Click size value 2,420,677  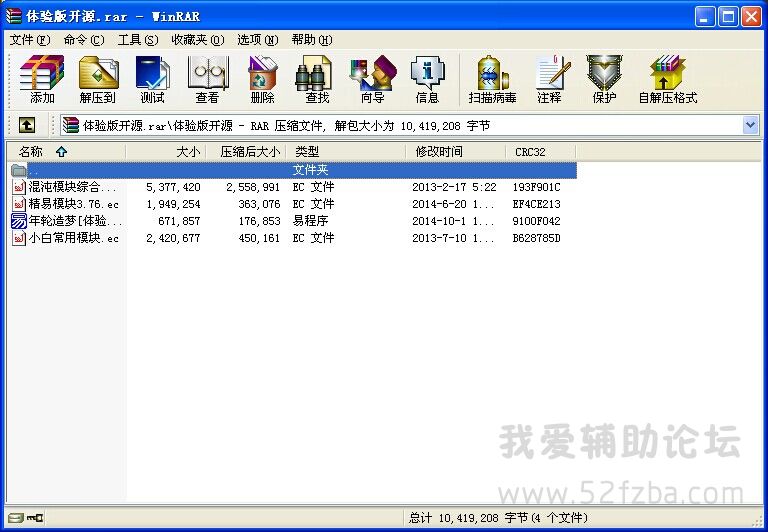pyautogui.click(x=173, y=239)
